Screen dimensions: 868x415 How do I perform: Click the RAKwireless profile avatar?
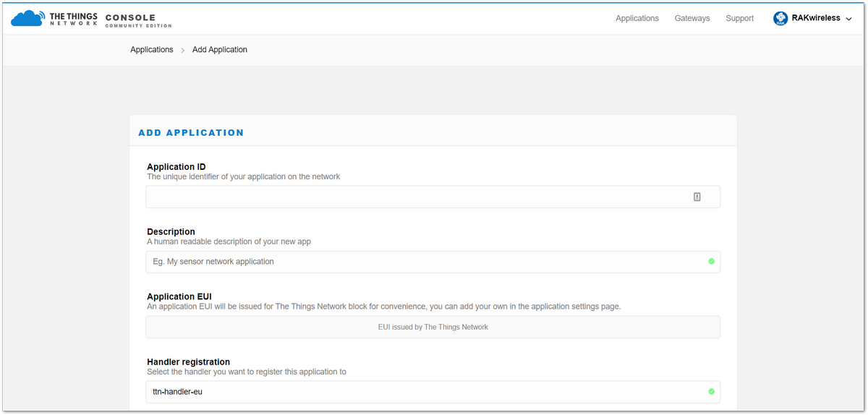[x=780, y=19]
